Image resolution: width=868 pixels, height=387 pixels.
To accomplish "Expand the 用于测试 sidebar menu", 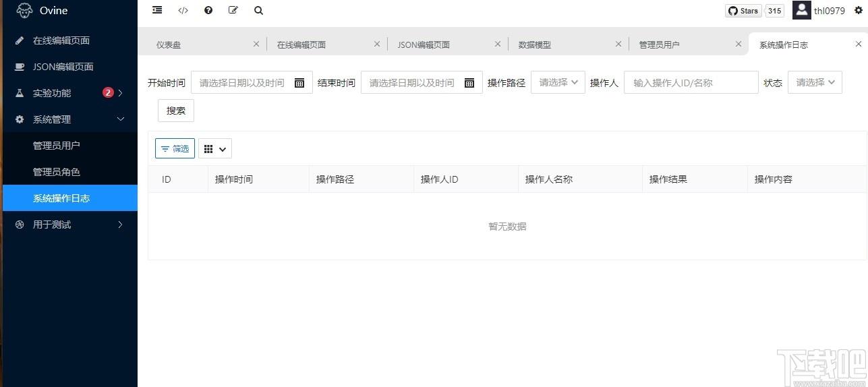I will [x=69, y=225].
